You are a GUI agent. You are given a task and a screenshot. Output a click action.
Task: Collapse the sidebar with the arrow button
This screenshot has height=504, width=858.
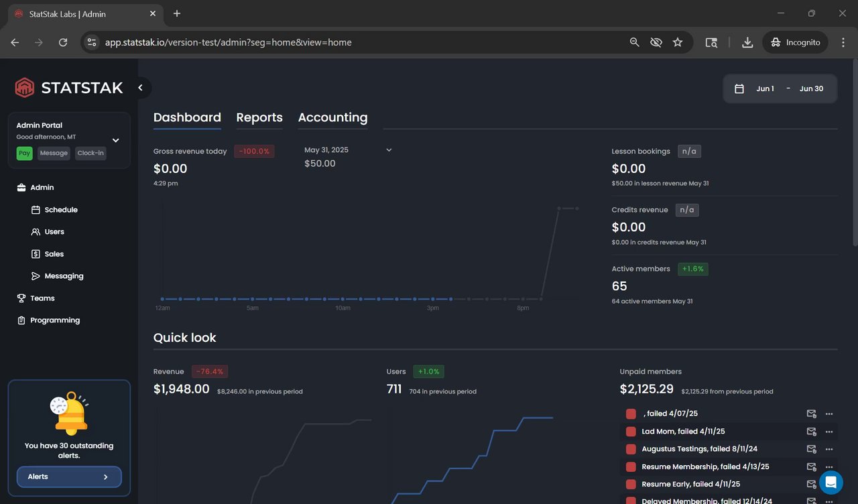click(x=141, y=88)
